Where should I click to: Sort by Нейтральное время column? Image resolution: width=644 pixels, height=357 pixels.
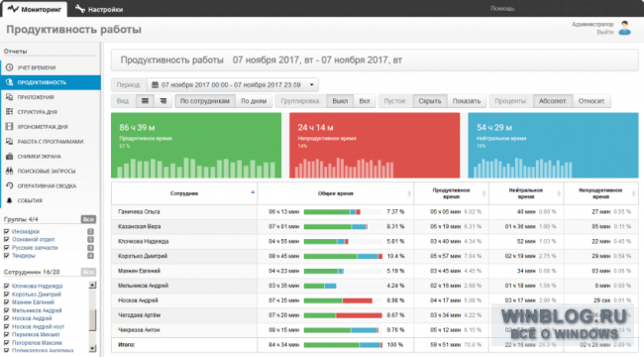pyautogui.click(x=526, y=193)
